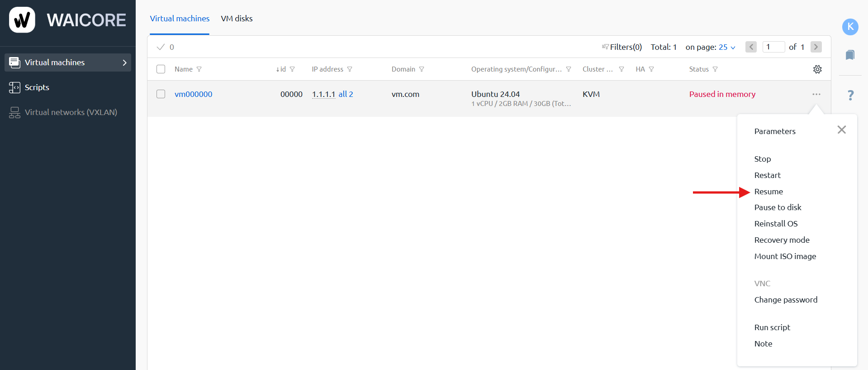Open the help question mark icon

point(850,95)
